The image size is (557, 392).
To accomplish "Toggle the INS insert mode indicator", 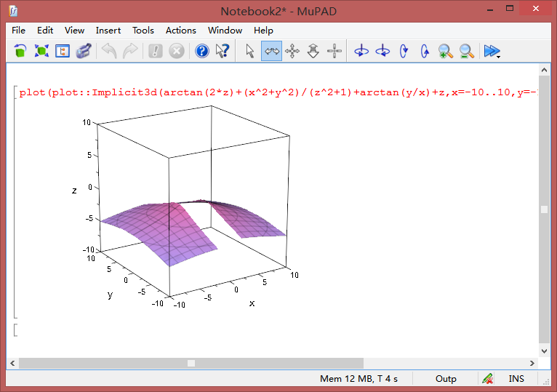I will tap(516, 379).
